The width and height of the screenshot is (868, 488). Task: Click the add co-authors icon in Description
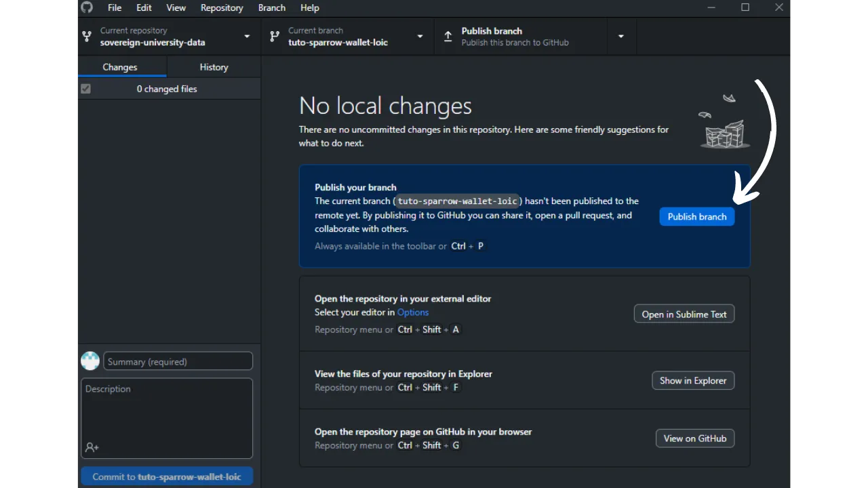pos(92,447)
